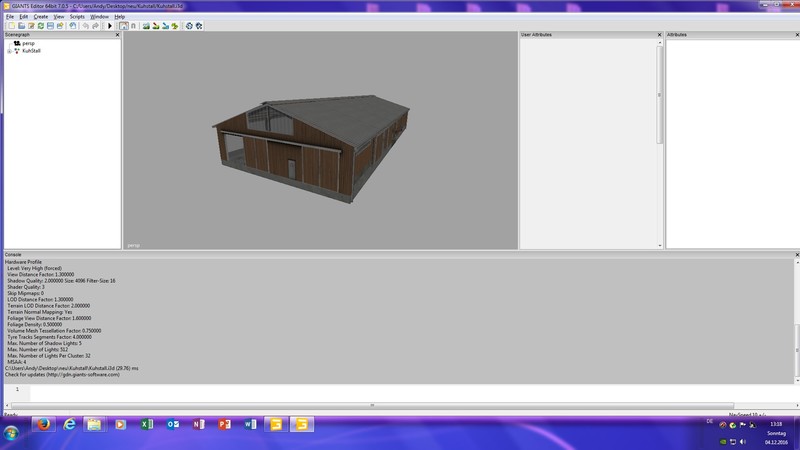Open the Scripts menu
The image size is (800, 450).
[77, 17]
